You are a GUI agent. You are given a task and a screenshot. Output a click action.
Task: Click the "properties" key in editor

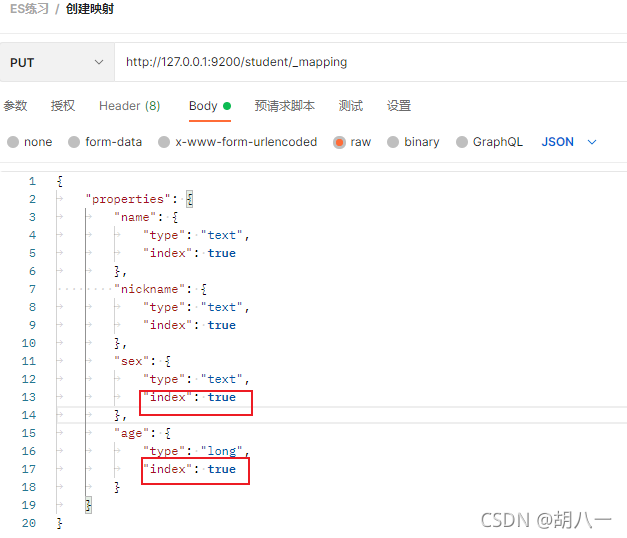pos(128,199)
